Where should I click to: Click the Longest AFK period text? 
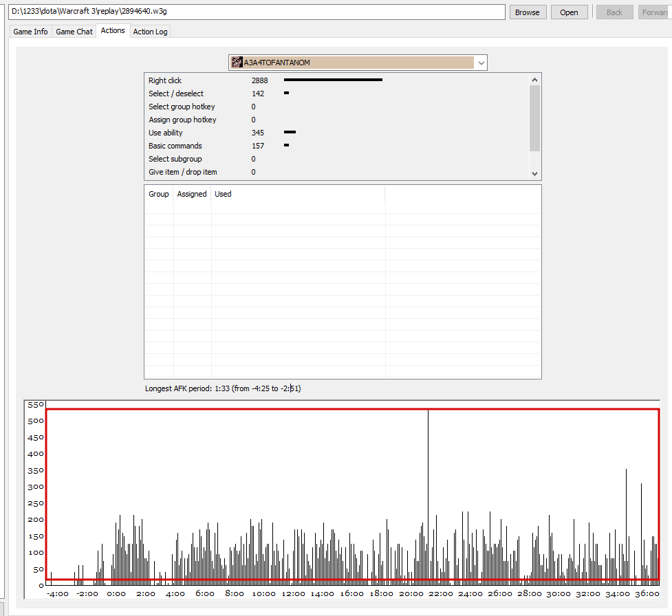tap(223, 388)
